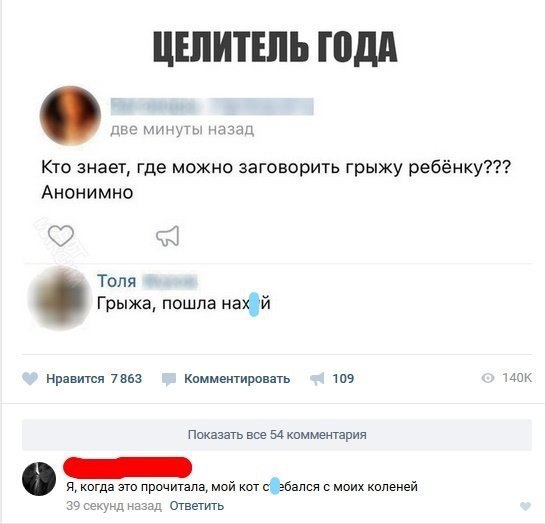Viewport: 545px width, 524px height.
Task: Like the bottom comment with small heart
Action: (x=526, y=506)
